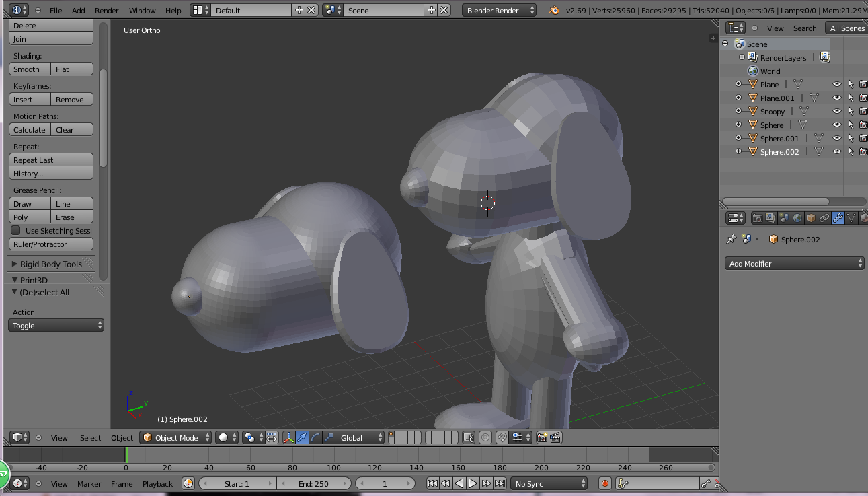This screenshot has height=496, width=868.
Task: Open the Object Mode dropdown
Action: (175, 437)
